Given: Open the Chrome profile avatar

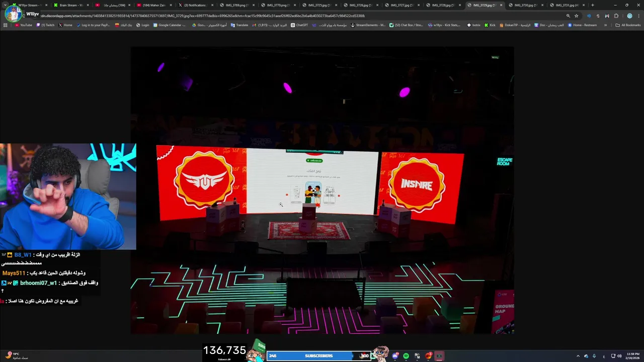Looking at the screenshot, I should pyautogui.click(x=629, y=16).
